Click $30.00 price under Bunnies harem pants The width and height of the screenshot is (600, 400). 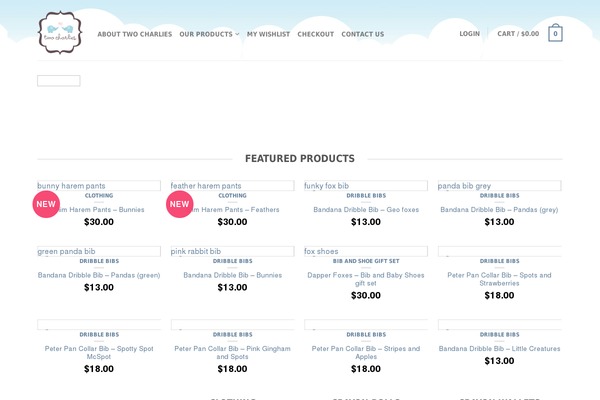point(99,222)
